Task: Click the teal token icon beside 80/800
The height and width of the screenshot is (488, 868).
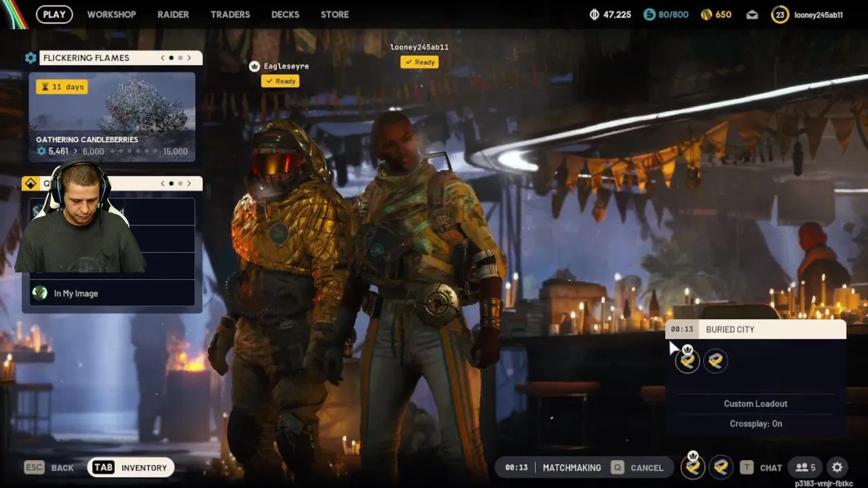Action: (x=649, y=14)
